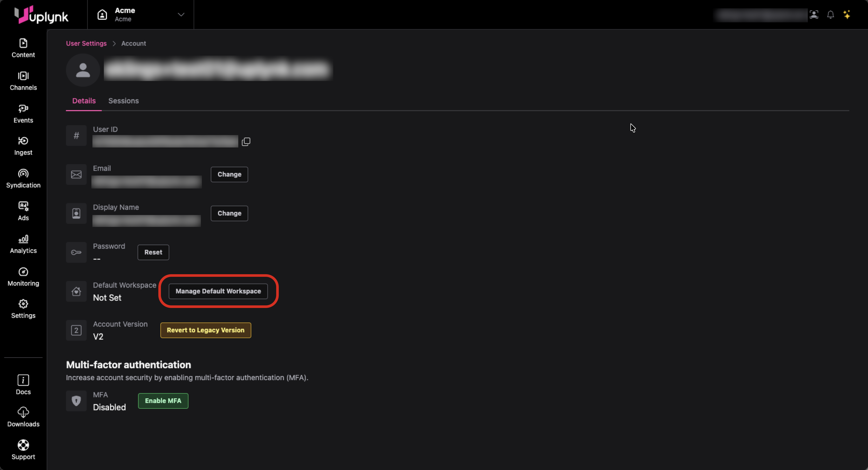Click the notifications bell icon
This screenshot has width=868, height=470.
(830, 15)
